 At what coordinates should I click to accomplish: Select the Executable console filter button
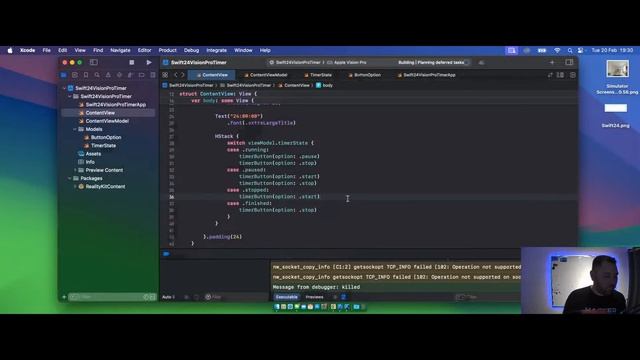coord(287,297)
